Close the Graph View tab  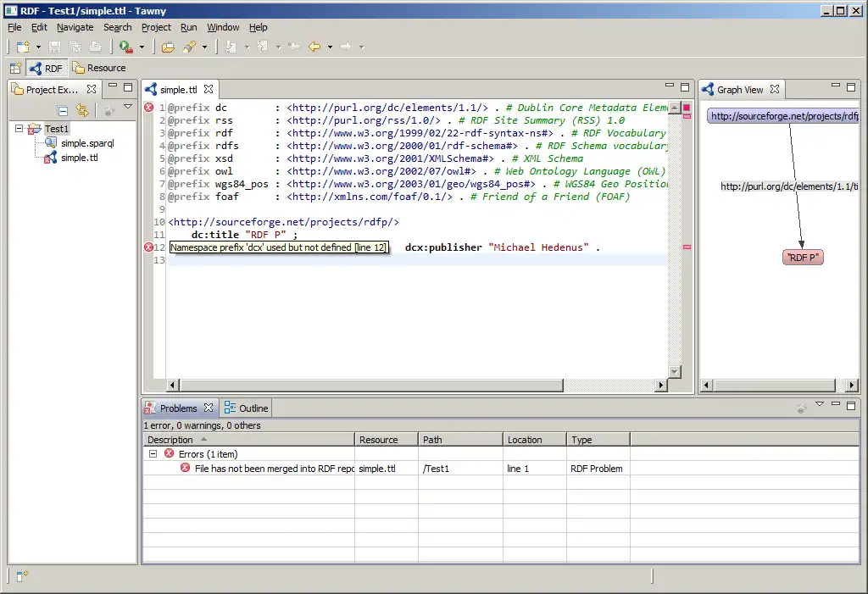[x=775, y=89]
